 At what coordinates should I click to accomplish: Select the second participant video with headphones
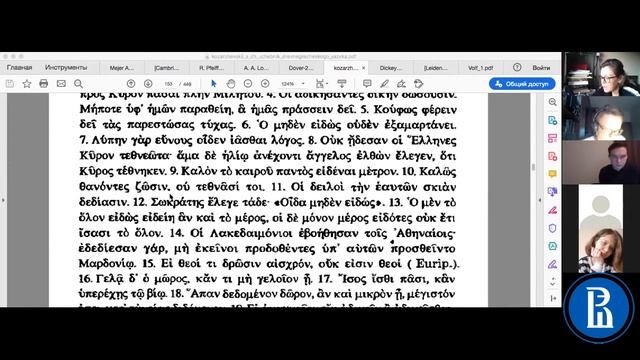point(601,118)
